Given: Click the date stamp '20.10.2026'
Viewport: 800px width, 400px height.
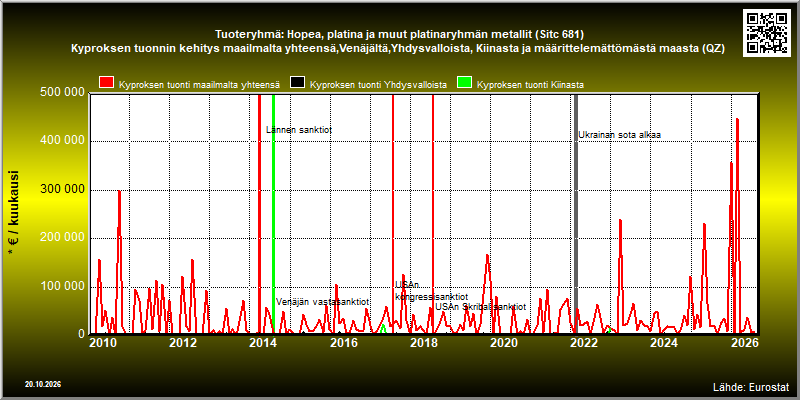Looking at the screenshot, I should [43, 384].
